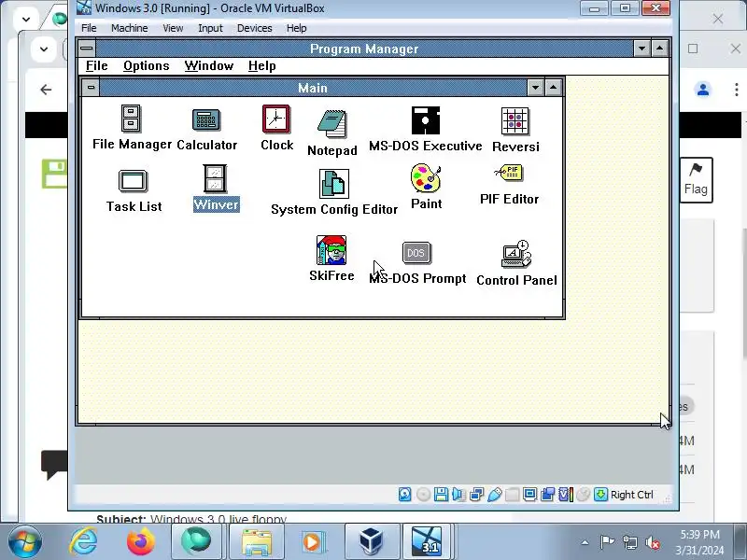Open VirtualBox View menu
The width and height of the screenshot is (747, 560).
tap(173, 28)
